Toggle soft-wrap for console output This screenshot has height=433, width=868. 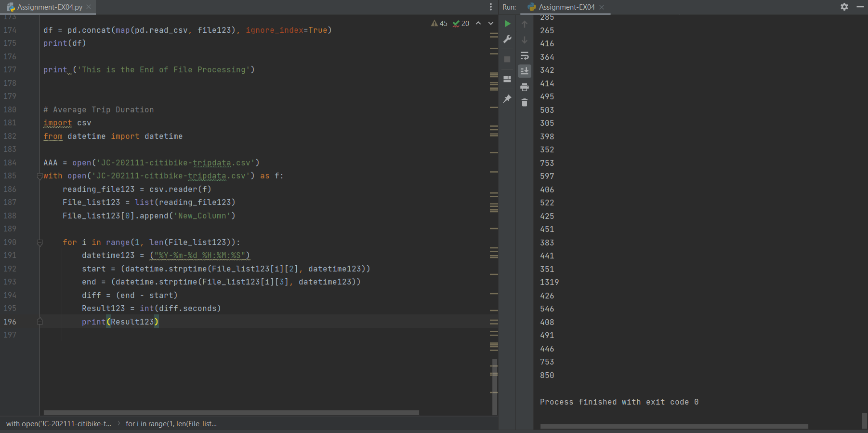pos(525,56)
